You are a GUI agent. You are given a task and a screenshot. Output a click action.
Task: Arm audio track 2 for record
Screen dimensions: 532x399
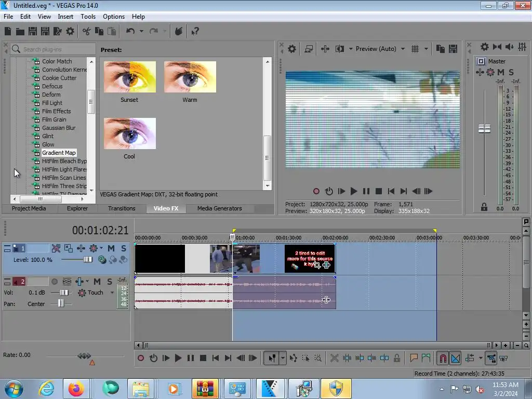click(54, 282)
